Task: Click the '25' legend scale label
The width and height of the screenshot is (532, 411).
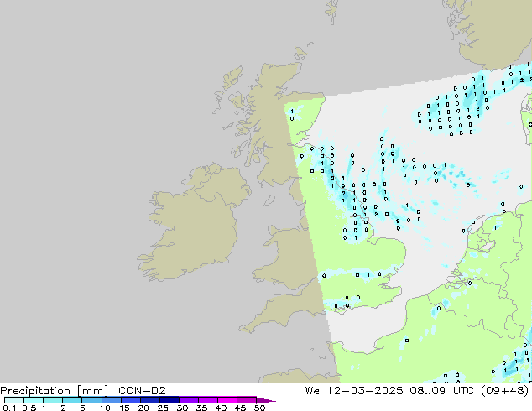Action: [163, 408]
